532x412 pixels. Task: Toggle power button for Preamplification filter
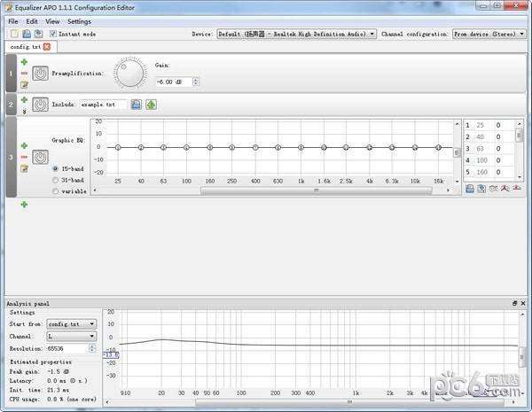click(x=40, y=74)
